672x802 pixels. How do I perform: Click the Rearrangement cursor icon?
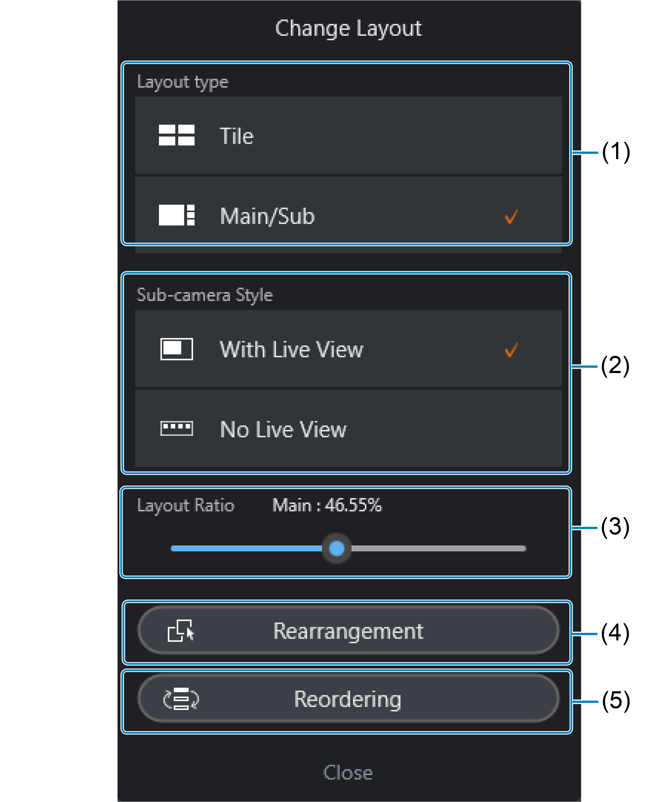tap(181, 630)
